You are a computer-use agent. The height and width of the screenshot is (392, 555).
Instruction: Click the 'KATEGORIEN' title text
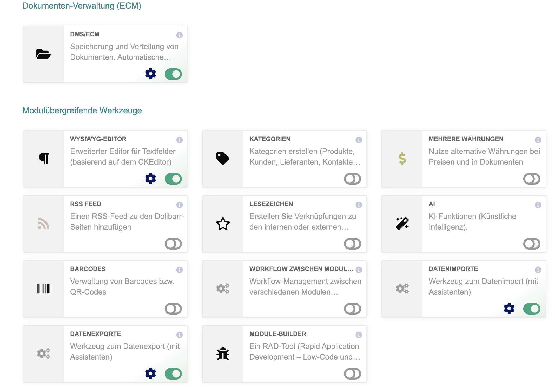270,139
